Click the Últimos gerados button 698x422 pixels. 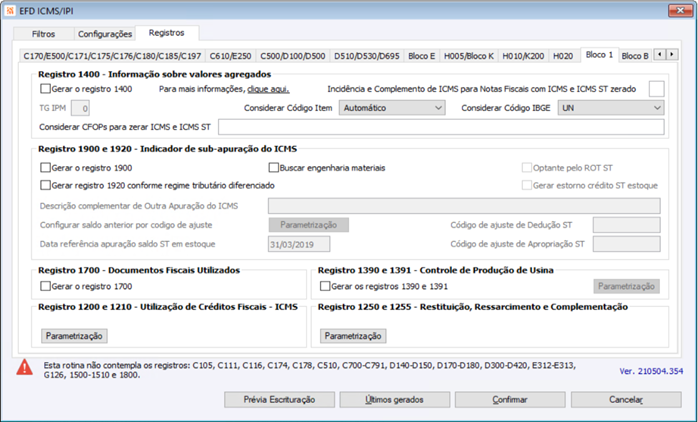click(394, 399)
